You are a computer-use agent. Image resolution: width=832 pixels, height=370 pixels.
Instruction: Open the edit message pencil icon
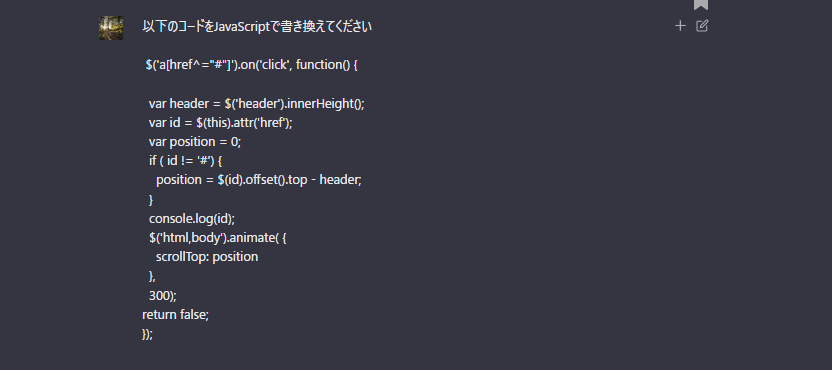click(x=702, y=25)
